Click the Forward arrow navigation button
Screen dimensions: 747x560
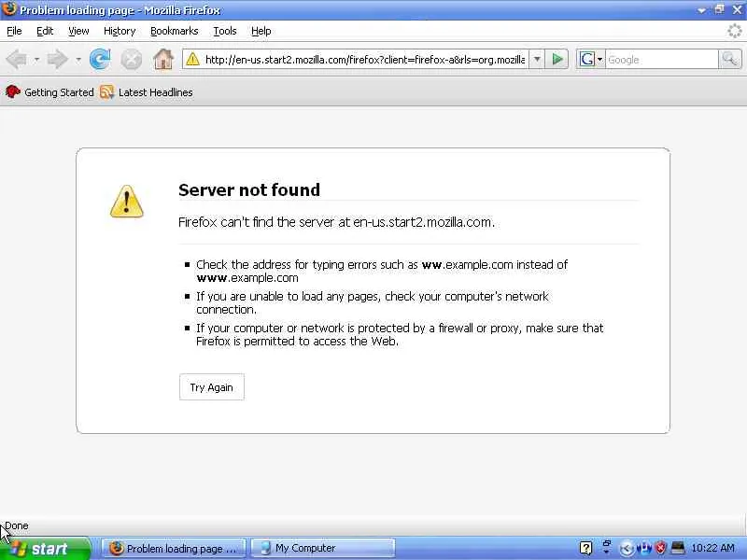pyautogui.click(x=58, y=60)
